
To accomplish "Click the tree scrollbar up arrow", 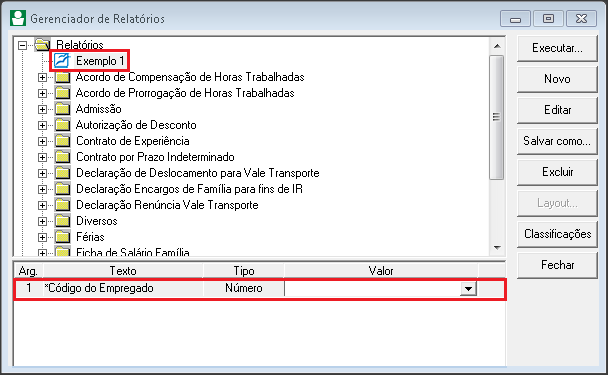I will [497, 46].
